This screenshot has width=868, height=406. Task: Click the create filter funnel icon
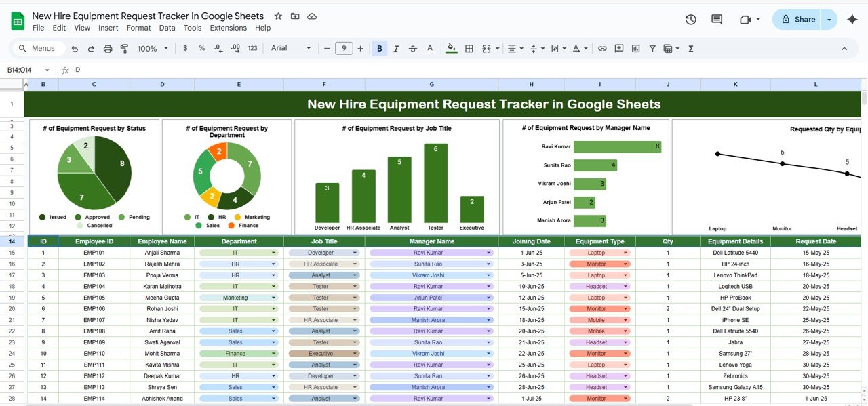click(652, 49)
